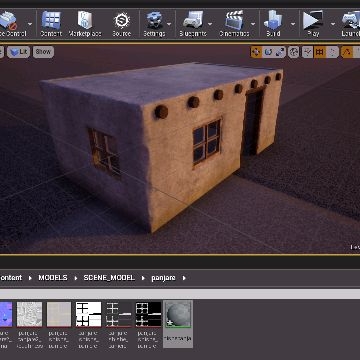Click the content browser search field

pos(180,294)
